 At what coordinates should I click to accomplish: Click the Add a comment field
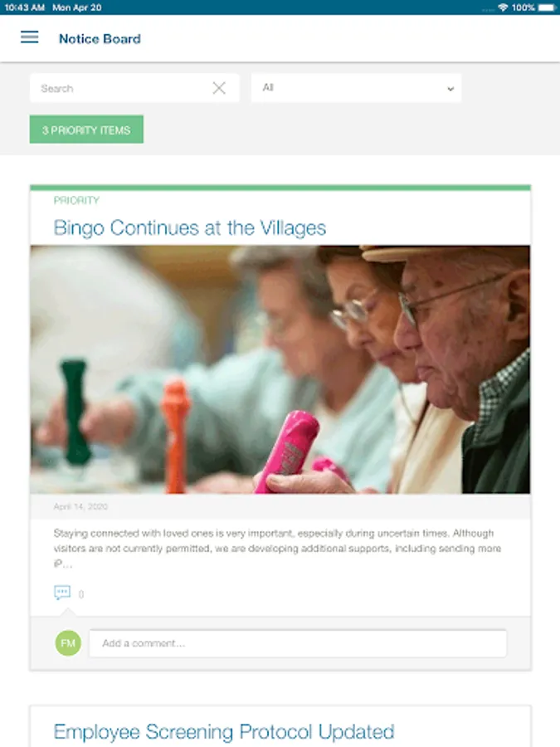click(298, 643)
